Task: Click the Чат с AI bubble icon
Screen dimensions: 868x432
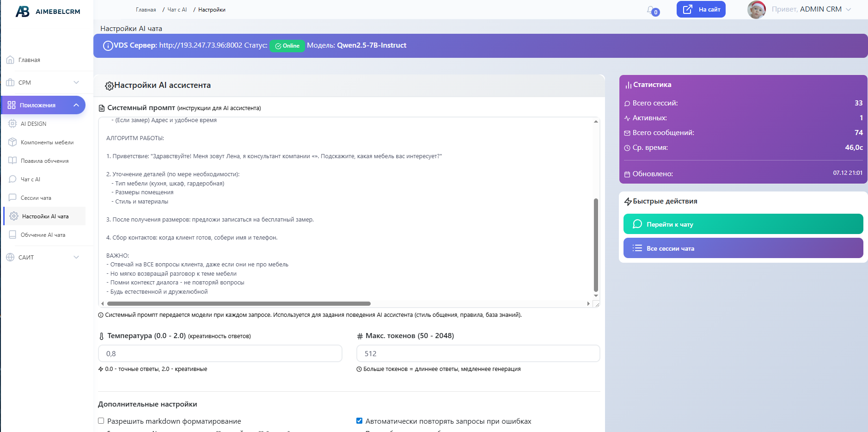Action: (12, 179)
